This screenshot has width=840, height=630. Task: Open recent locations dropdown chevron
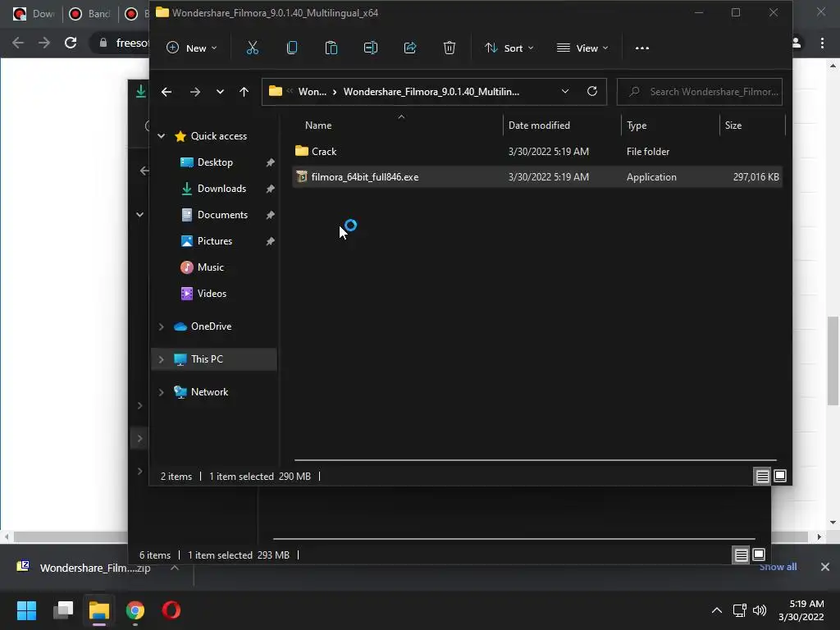pos(220,92)
